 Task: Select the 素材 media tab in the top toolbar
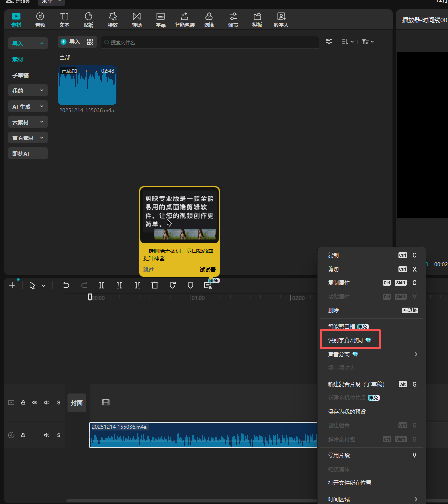click(x=16, y=20)
